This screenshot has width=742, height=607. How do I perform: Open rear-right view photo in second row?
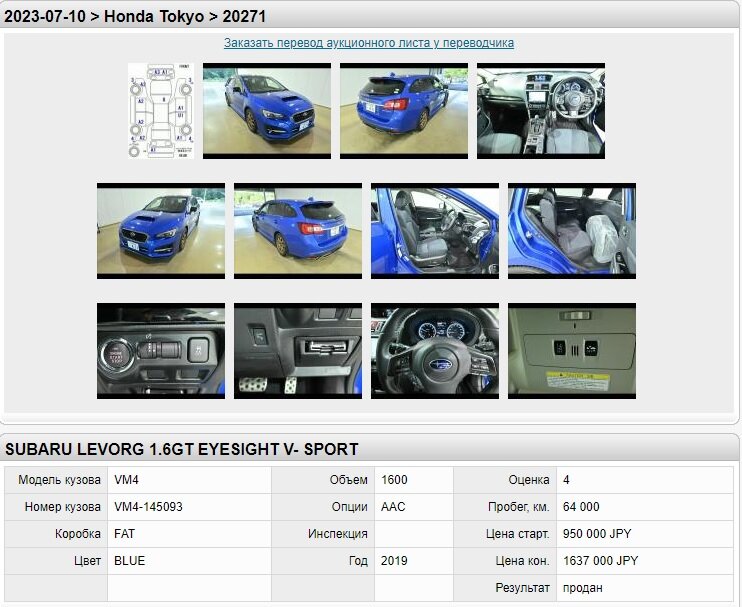[298, 231]
